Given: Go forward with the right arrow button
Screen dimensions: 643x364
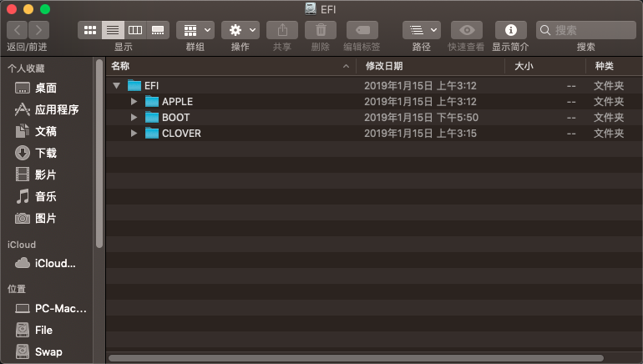Looking at the screenshot, I should [x=39, y=30].
